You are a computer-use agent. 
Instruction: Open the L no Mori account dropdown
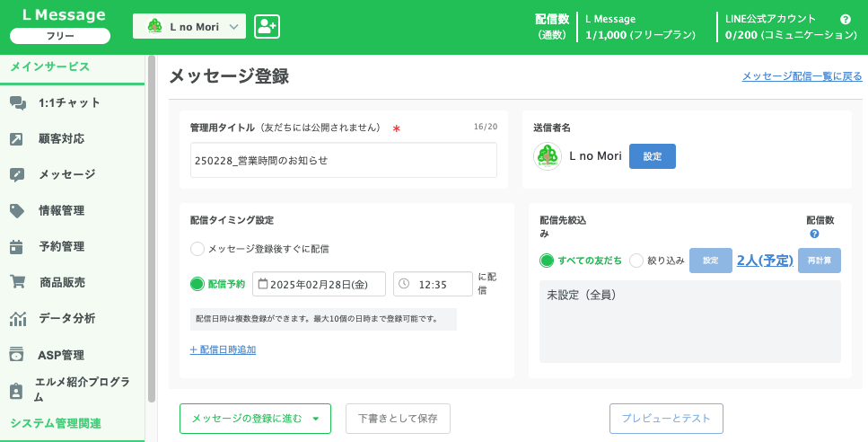coord(189,27)
